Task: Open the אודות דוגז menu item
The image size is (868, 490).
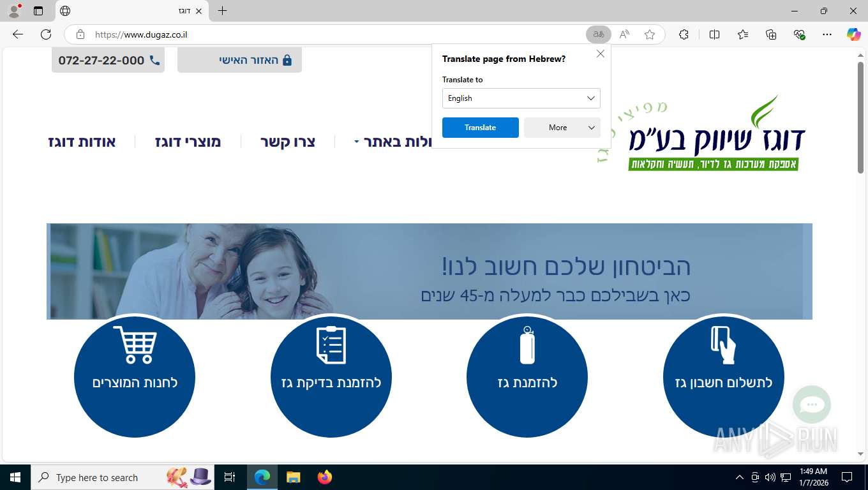Action: coord(82,142)
